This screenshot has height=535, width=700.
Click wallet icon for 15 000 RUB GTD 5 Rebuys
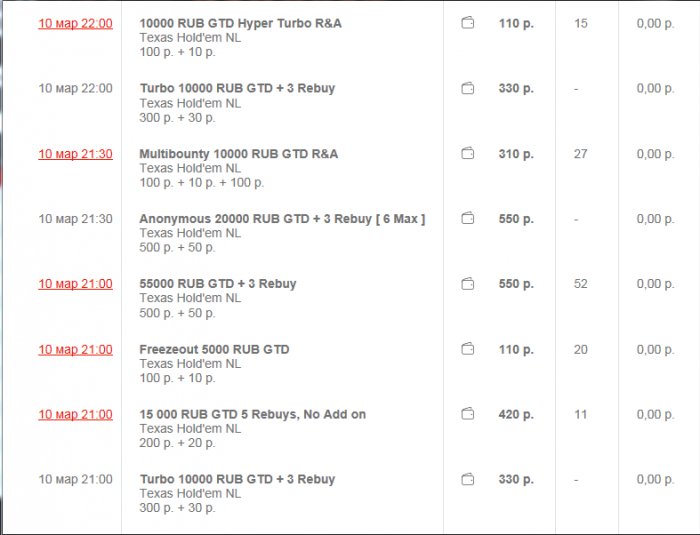[x=467, y=414]
